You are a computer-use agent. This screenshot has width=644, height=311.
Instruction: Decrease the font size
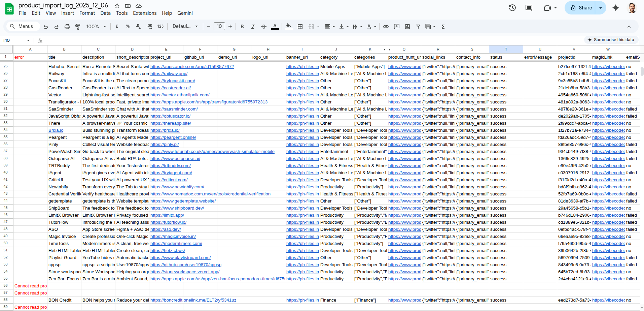209,26
